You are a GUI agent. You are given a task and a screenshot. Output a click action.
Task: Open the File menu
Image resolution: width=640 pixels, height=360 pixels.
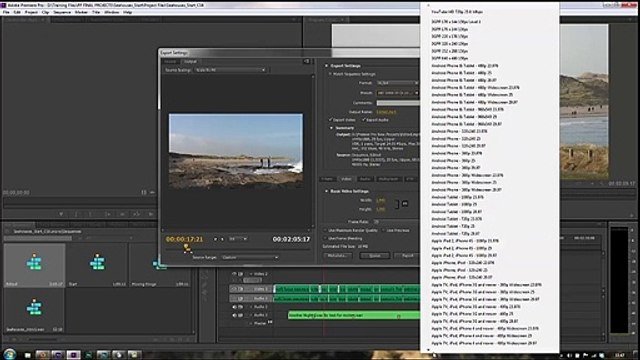[x=6, y=12]
